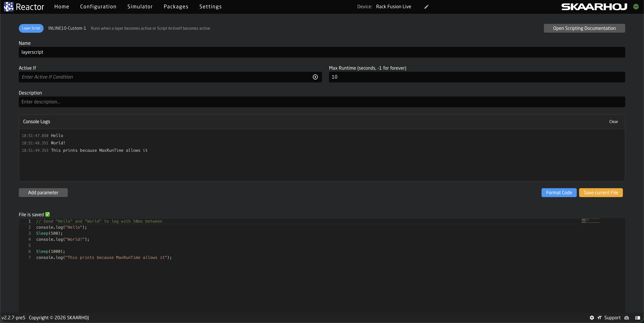Edit the device name with the pencil icon
The height and width of the screenshot is (323, 644).
pyautogui.click(x=426, y=7)
